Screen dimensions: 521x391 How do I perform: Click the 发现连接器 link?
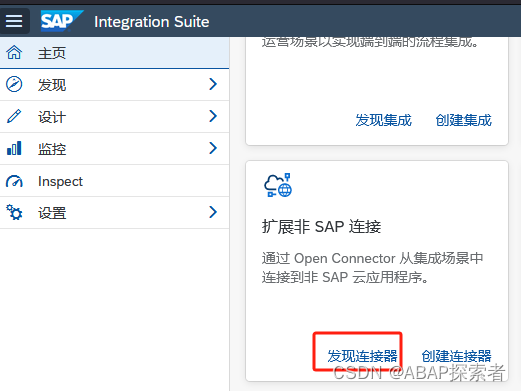(362, 356)
